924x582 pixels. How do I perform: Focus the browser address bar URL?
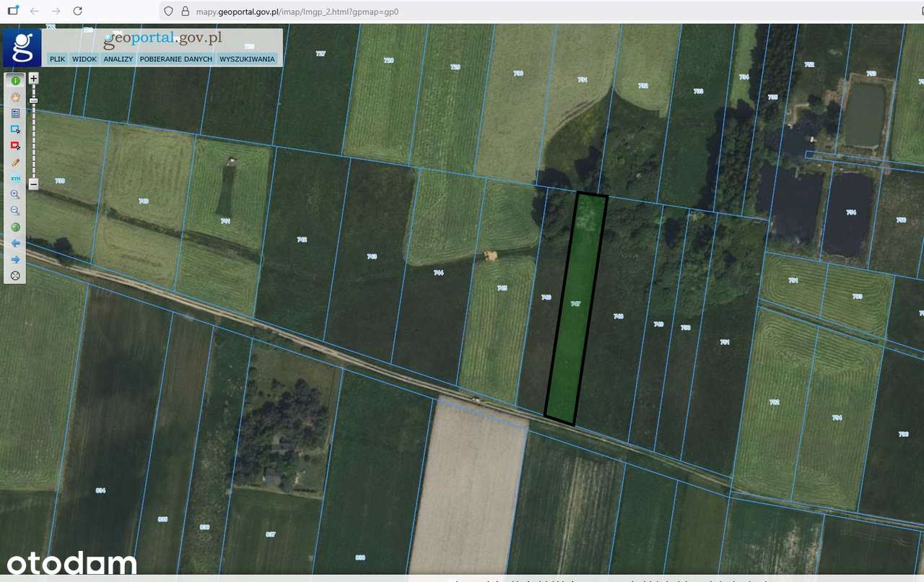tap(297, 12)
